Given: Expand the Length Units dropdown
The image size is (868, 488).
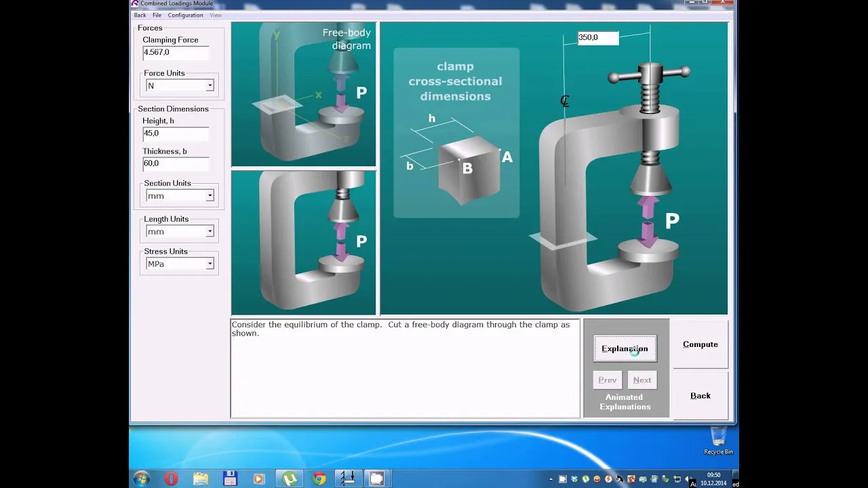Looking at the screenshot, I should pyautogui.click(x=180, y=232).
